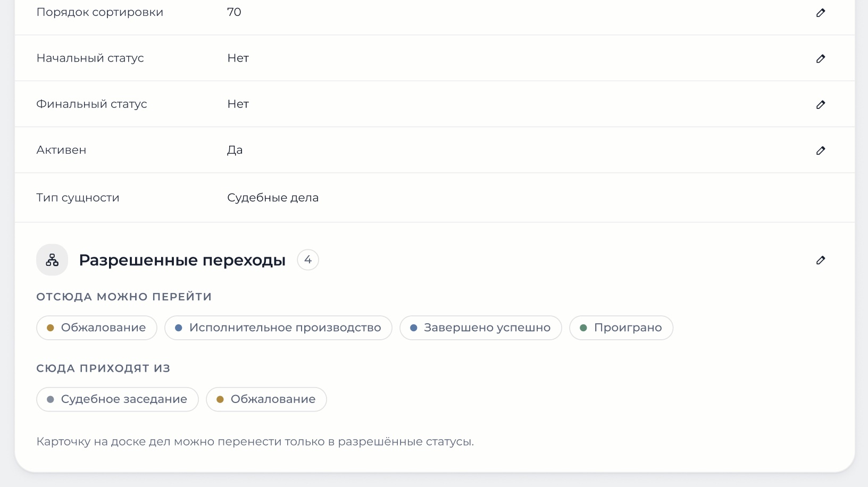Edit the Разрешенные переходы section

click(821, 260)
